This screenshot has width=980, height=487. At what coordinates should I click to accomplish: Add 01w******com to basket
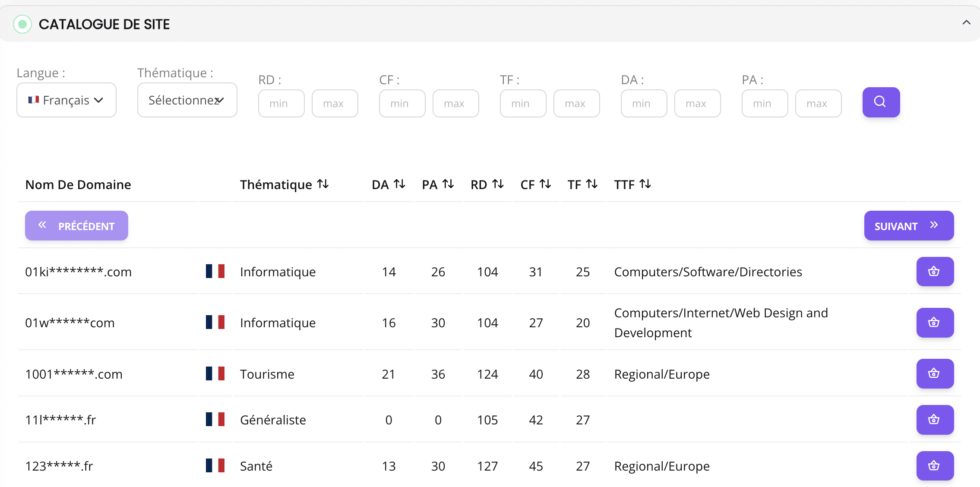point(935,323)
